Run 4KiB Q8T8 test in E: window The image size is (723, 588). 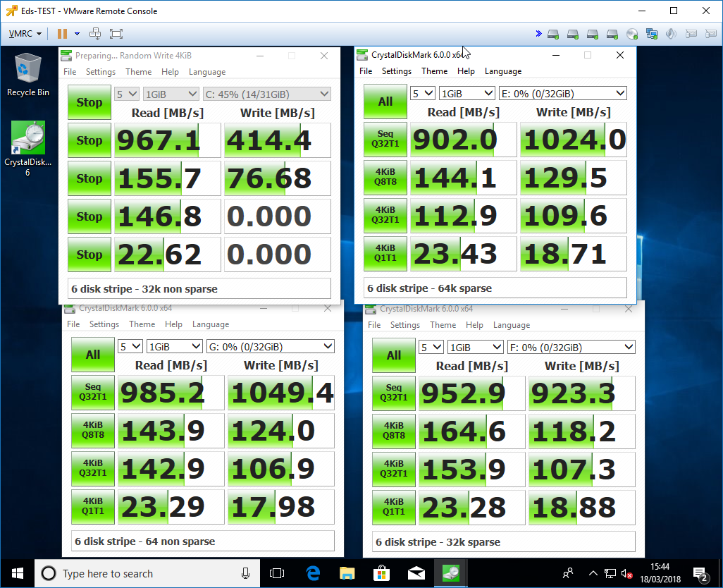[x=385, y=177]
